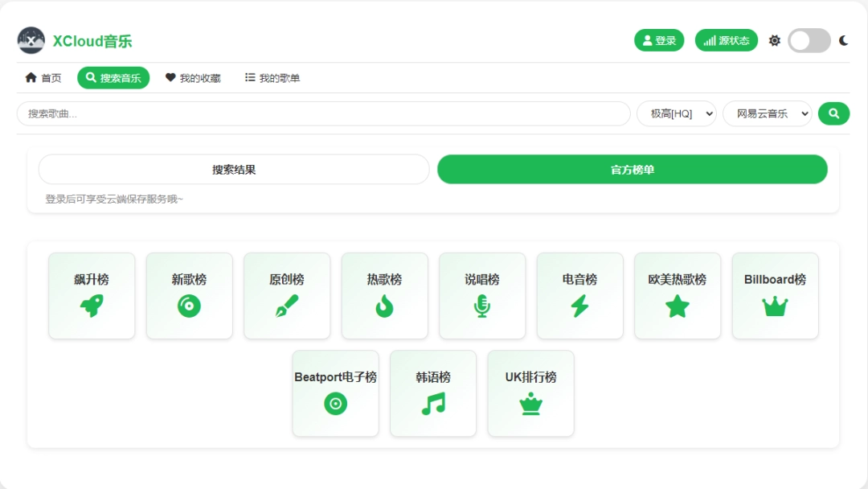Click the Billboard榜 crown icon
Image resolution: width=868 pixels, height=489 pixels.
pyautogui.click(x=775, y=308)
